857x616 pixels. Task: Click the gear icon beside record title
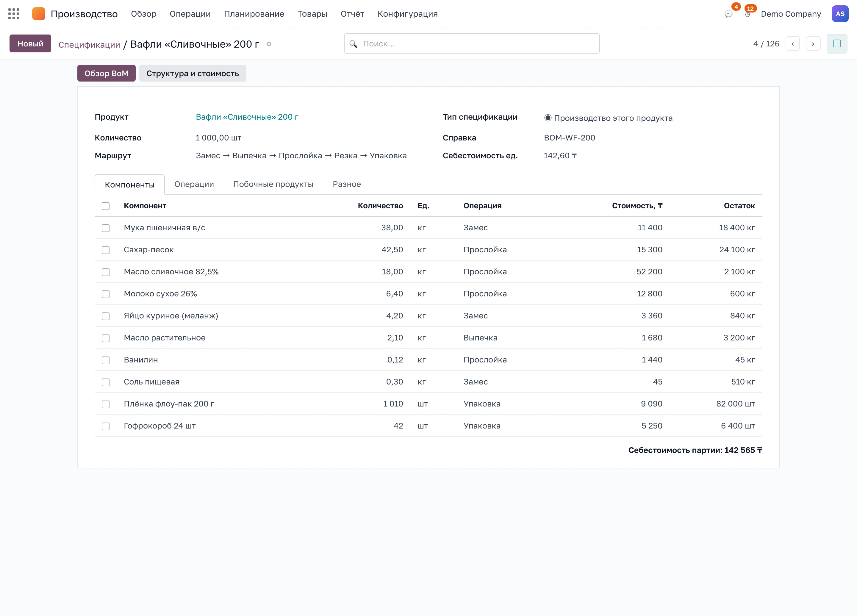tap(269, 44)
